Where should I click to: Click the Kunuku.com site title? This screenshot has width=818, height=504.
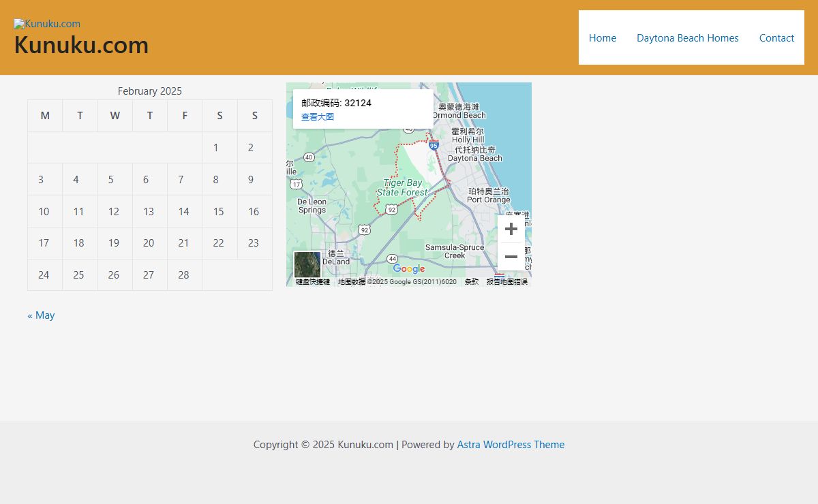81,45
